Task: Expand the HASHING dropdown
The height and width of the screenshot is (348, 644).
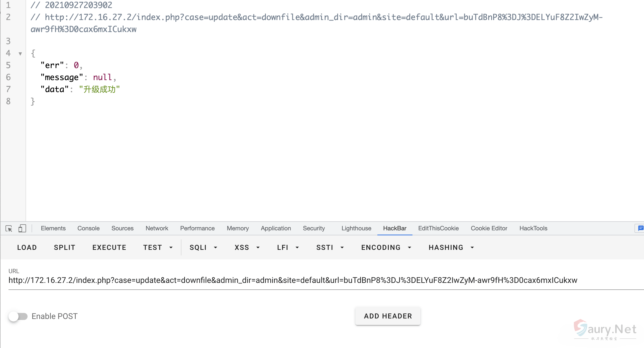Action: [x=451, y=247]
